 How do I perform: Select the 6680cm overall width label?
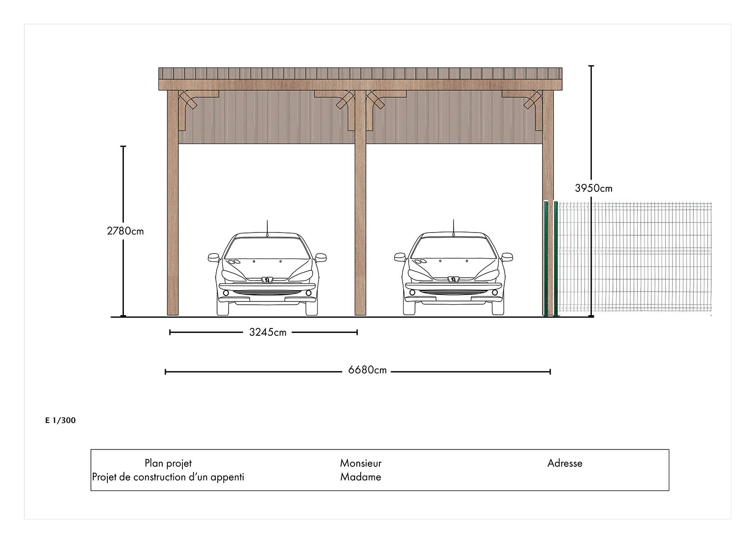[x=367, y=370]
